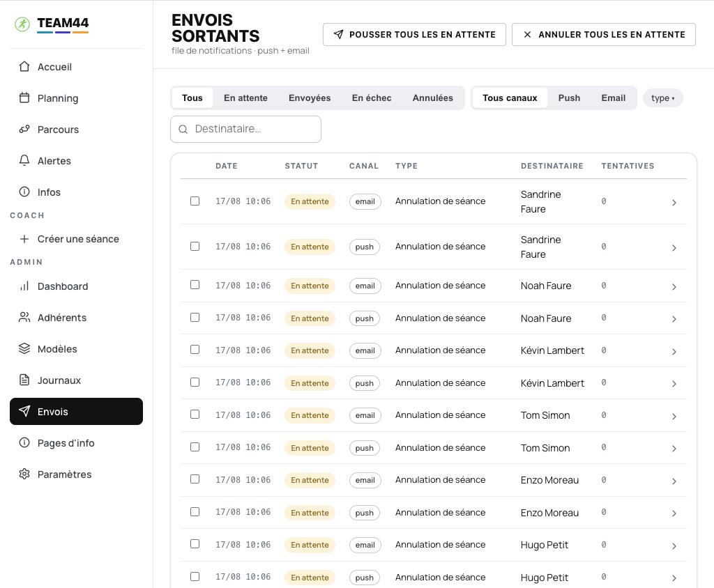Viewport: 714px width, 588px height.
Task: Open details chevron for Enzo Moreau push
Action: pyautogui.click(x=674, y=513)
